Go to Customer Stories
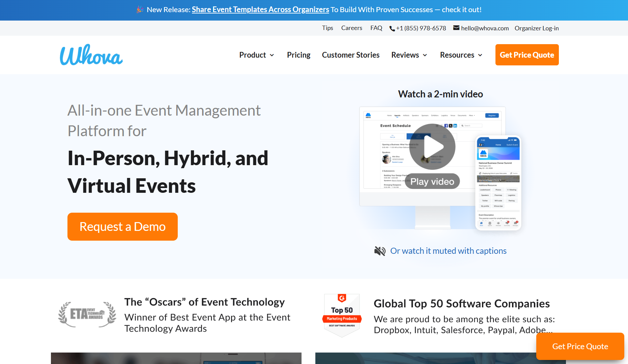 (351, 55)
